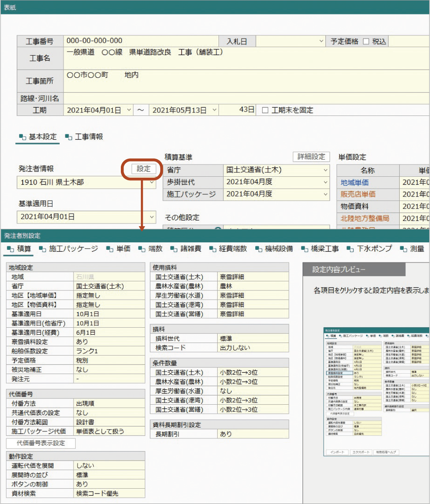This screenshot has width=430, height=504.
Task: Click the 販売店単価 link
Action: pyautogui.click(x=358, y=194)
